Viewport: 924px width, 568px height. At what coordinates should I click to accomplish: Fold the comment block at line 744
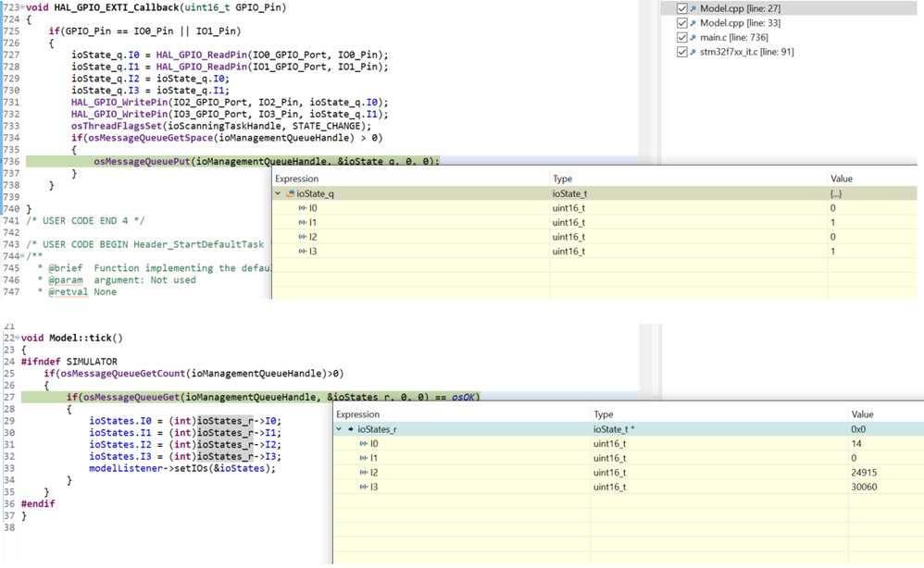tap(22, 256)
